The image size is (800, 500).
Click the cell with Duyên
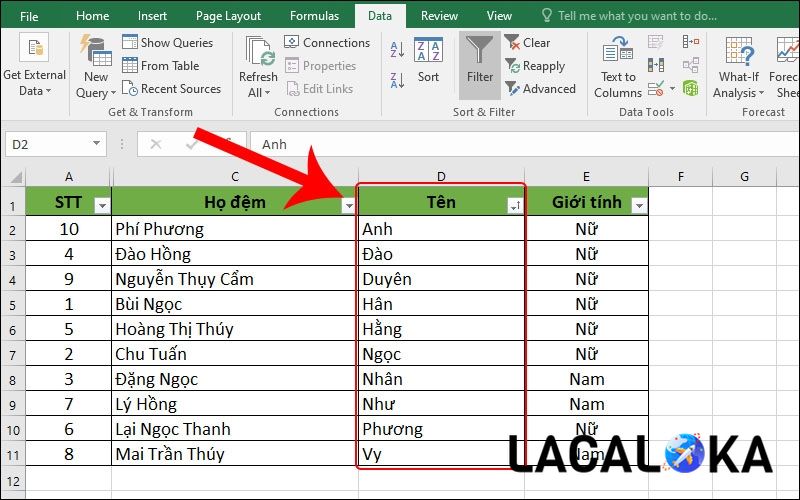[441, 279]
